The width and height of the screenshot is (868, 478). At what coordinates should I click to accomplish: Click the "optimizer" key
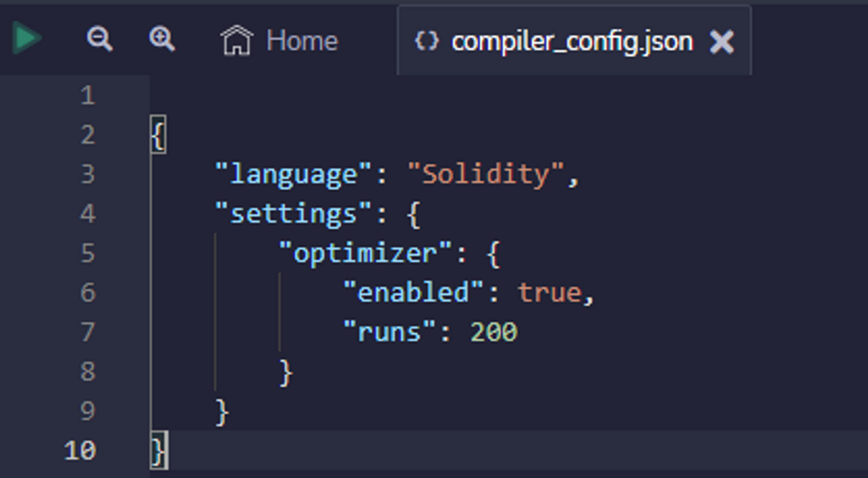[x=365, y=253]
